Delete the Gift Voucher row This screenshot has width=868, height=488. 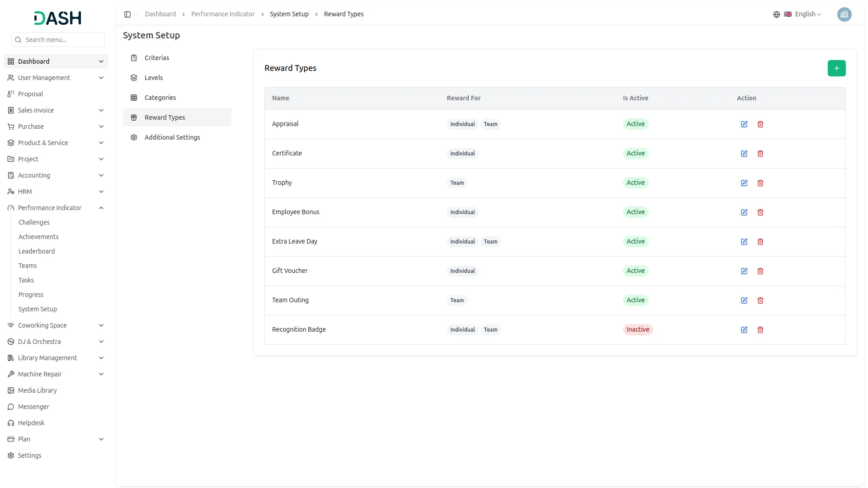(760, 271)
